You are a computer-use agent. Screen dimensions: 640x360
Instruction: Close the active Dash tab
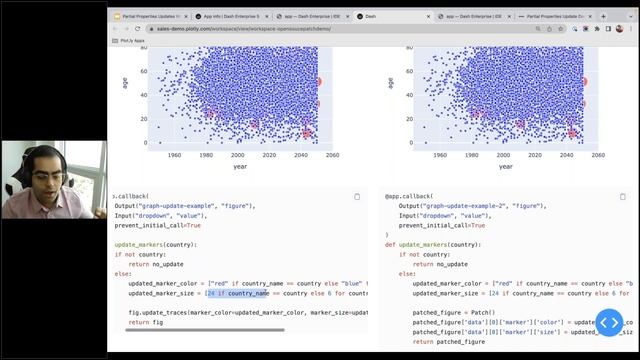(428, 16)
